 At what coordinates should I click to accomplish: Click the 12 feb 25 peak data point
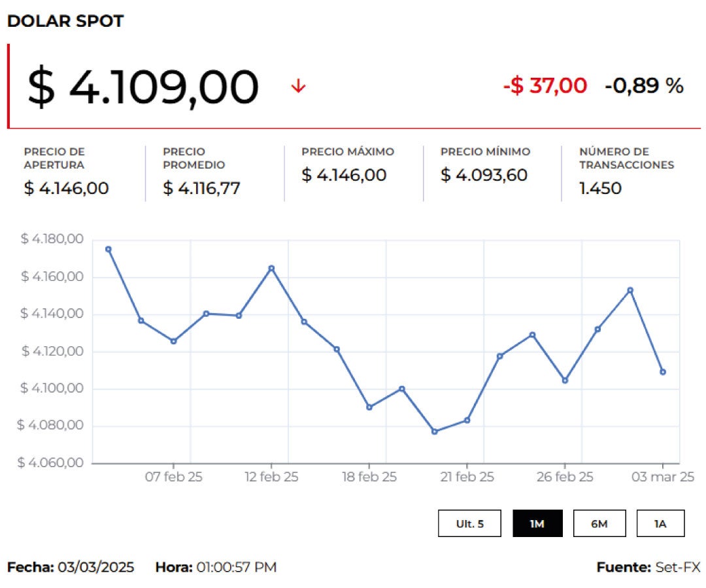[x=271, y=268]
